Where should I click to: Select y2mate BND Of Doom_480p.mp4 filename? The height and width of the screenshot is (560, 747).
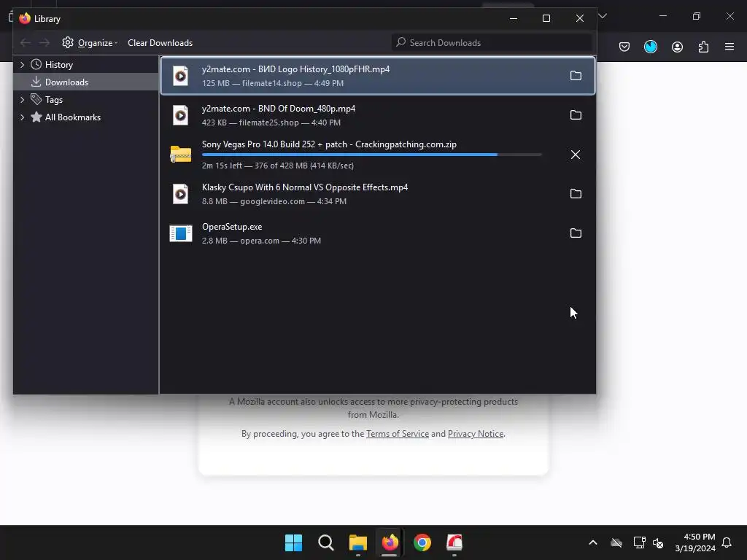pos(279,109)
